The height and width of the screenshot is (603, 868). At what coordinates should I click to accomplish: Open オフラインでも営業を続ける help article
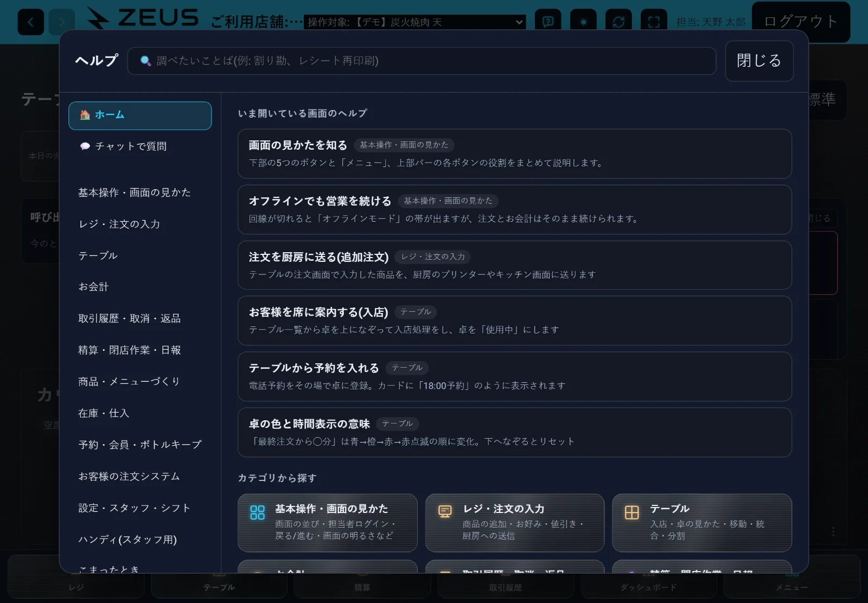[514, 209]
